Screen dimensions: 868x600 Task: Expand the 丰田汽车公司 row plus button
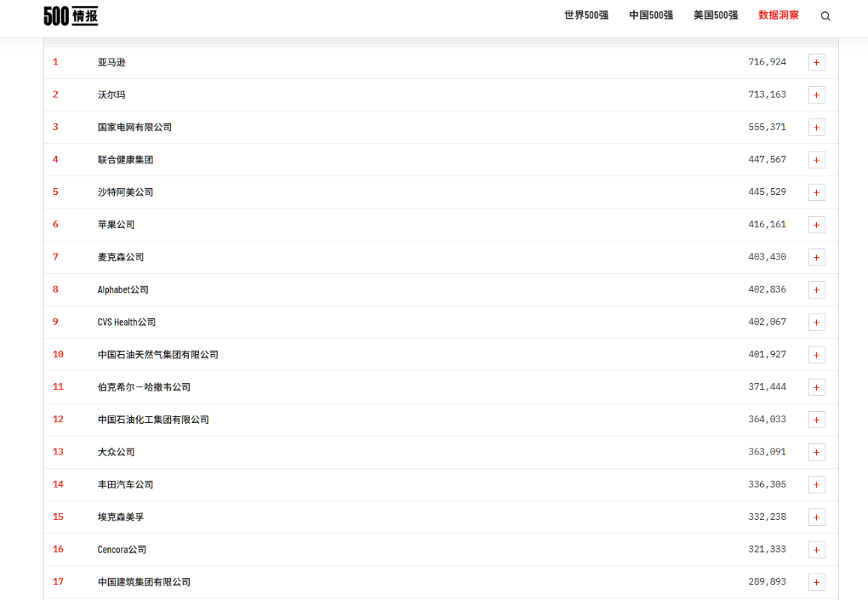tap(816, 484)
